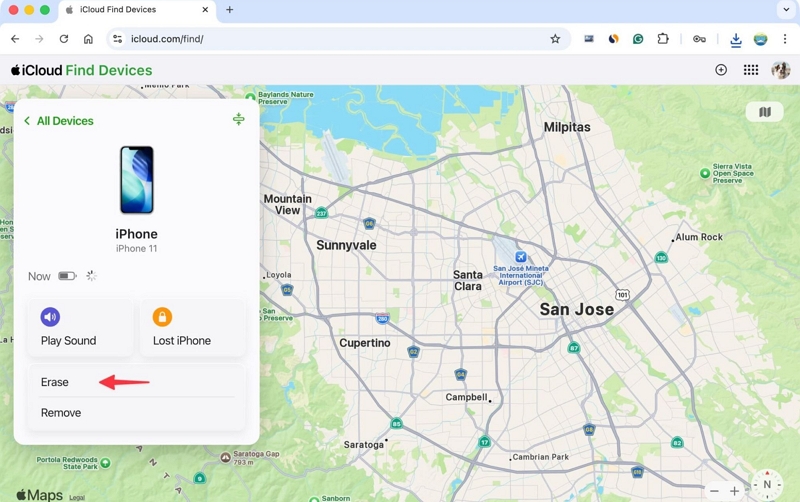The image size is (800, 502).
Task: Open the Legal link by Maps logo
Action: tap(77, 497)
